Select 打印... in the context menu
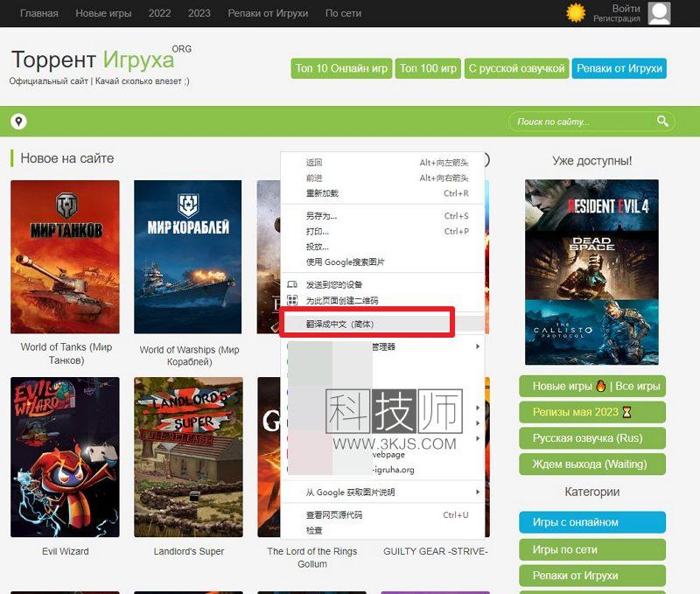The width and height of the screenshot is (700, 594). [382, 231]
